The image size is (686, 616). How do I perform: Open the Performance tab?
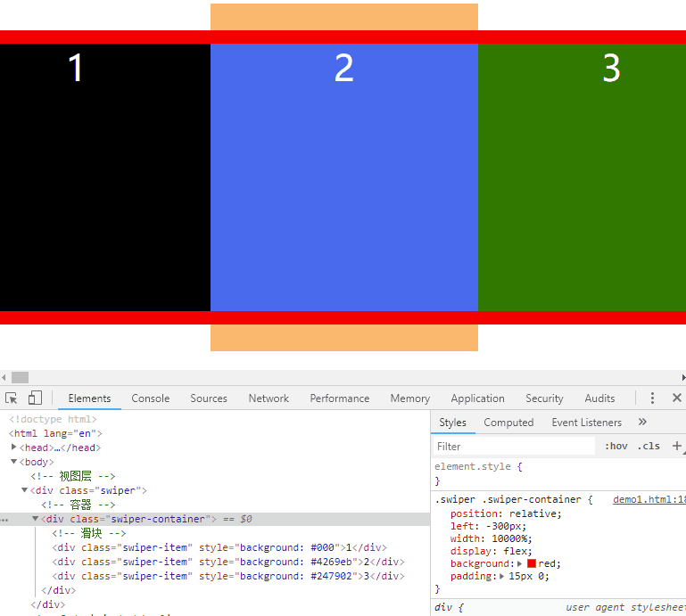tap(340, 398)
